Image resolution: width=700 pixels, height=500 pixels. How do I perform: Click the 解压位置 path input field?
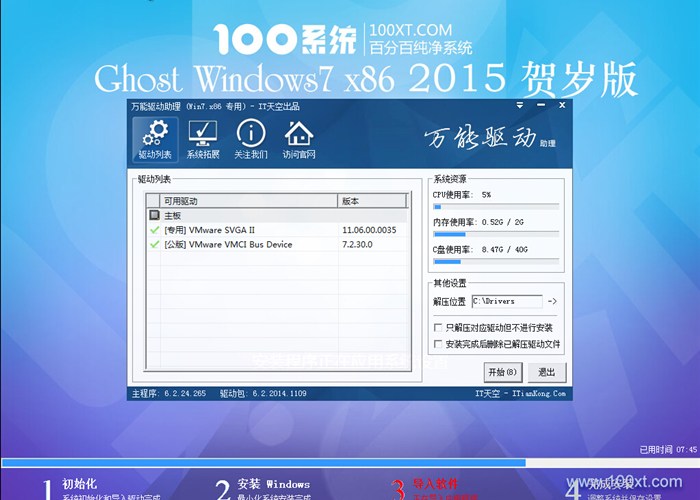(x=506, y=301)
